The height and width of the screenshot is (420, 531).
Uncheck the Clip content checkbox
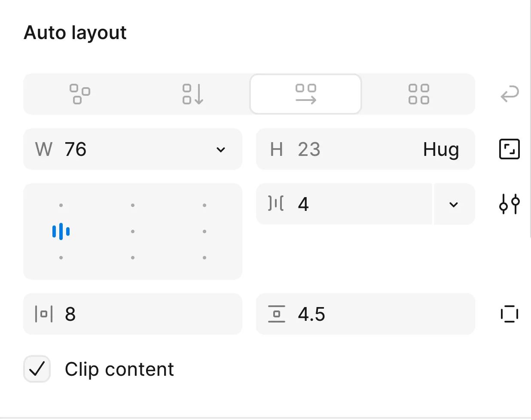(37, 369)
